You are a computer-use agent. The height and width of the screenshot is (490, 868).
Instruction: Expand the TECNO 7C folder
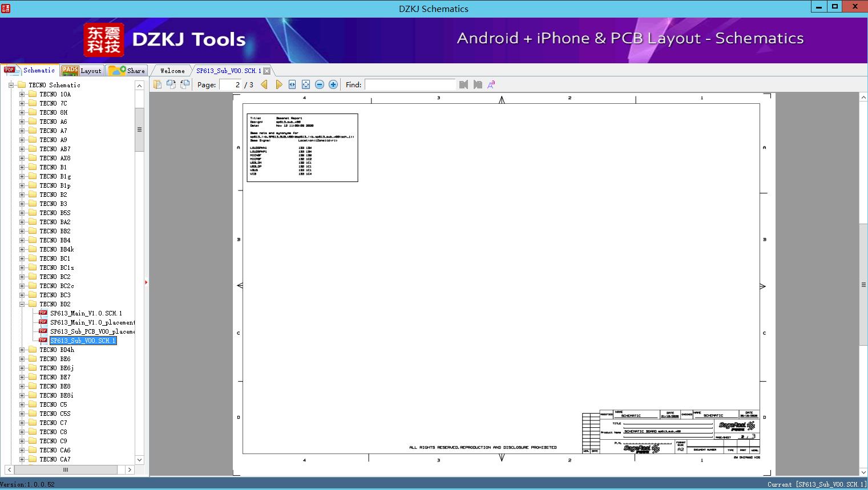(x=22, y=103)
